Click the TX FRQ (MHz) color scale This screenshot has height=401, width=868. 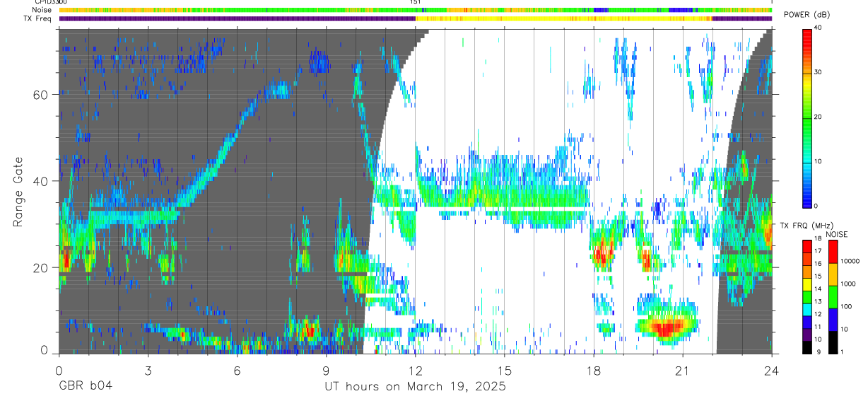tap(807, 296)
